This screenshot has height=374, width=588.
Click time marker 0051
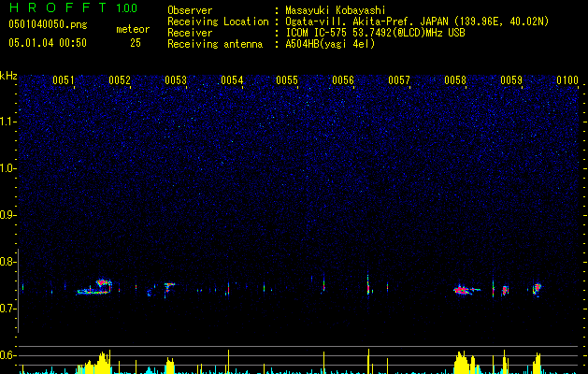click(x=64, y=80)
